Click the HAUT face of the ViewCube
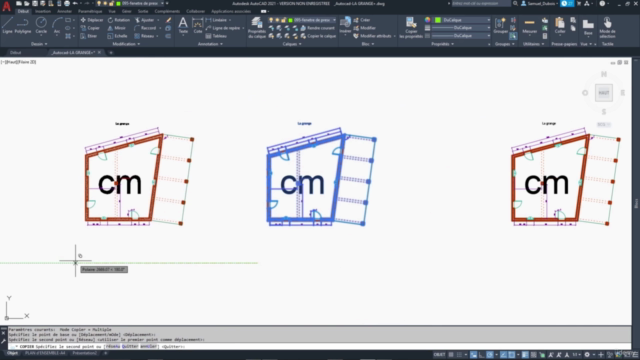Image resolution: width=640 pixels, height=360 pixels. 604,93
